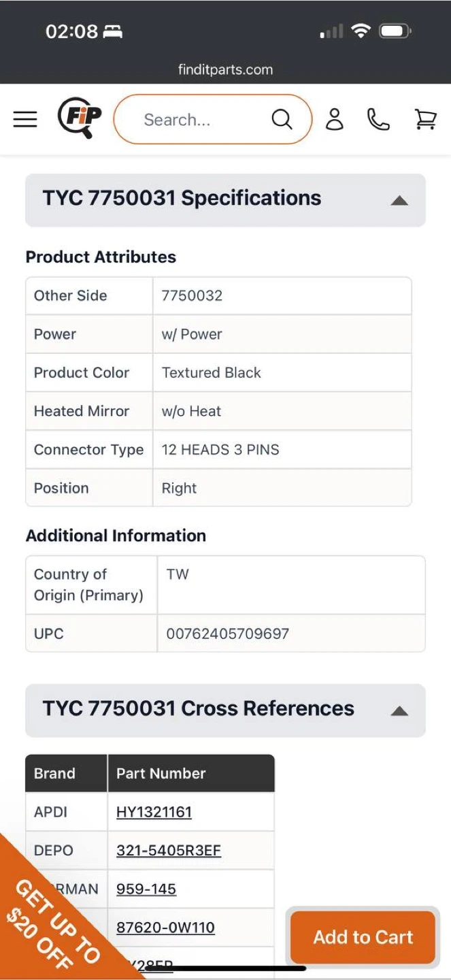Image resolution: width=451 pixels, height=980 pixels.
Task: Open APDI part number HY1321161
Action: [154, 812]
